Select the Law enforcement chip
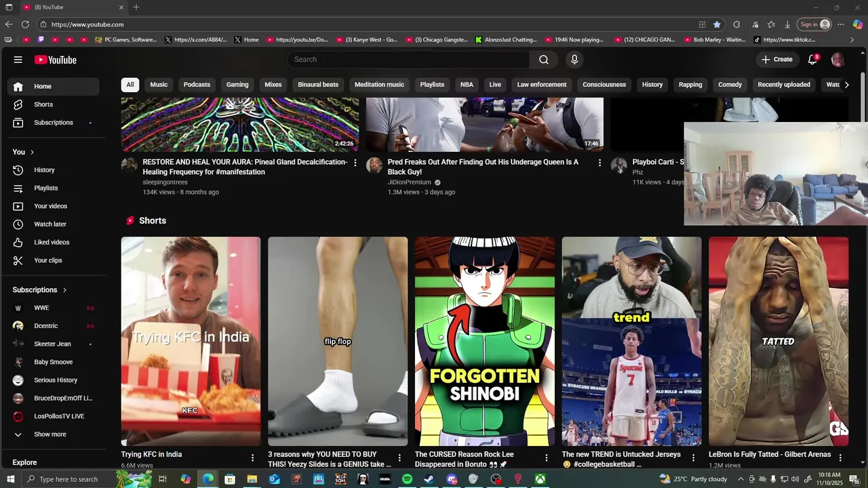868x488 pixels. 542,85
